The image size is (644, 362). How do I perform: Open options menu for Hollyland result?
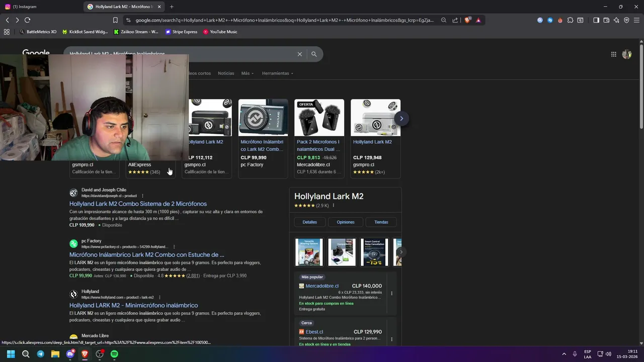pos(159,297)
